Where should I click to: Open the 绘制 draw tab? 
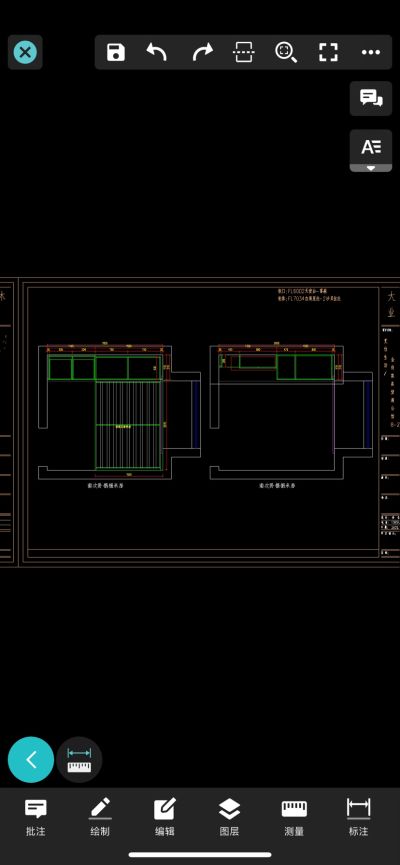(100, 818)
